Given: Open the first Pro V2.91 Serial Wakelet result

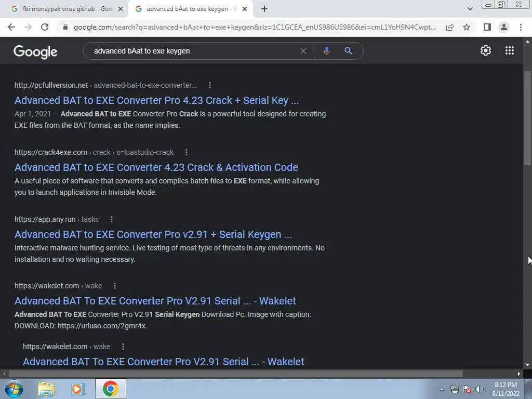Looking at the screenshot, I should tap(155, 301).
